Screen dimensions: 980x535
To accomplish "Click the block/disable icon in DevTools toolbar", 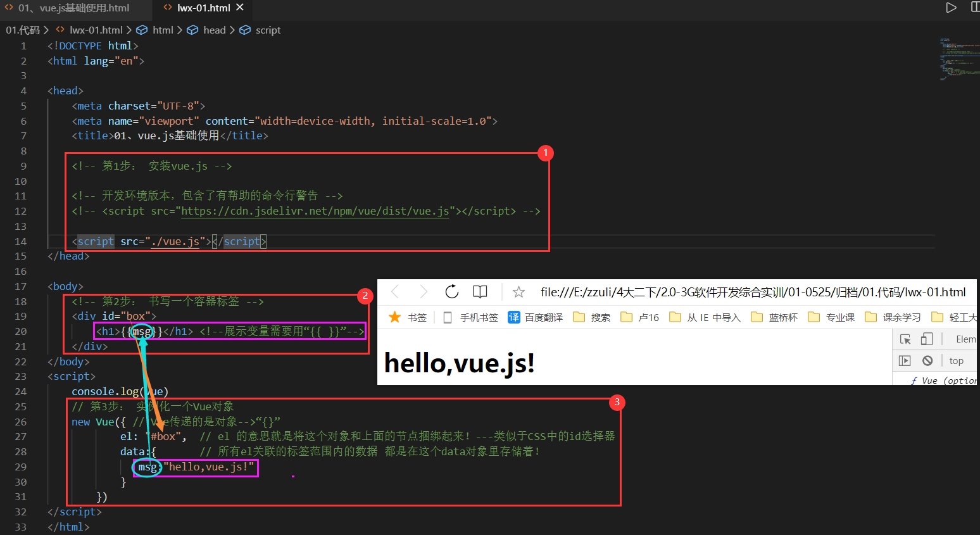I will click(926, 360).
